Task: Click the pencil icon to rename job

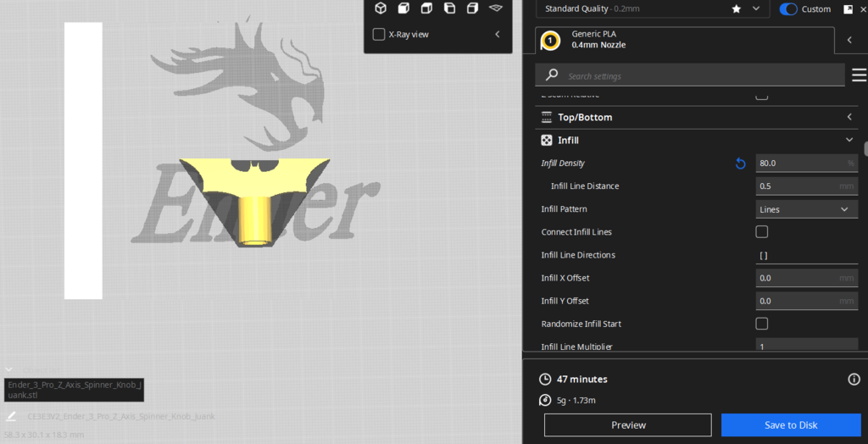Action: pos(10,416)
